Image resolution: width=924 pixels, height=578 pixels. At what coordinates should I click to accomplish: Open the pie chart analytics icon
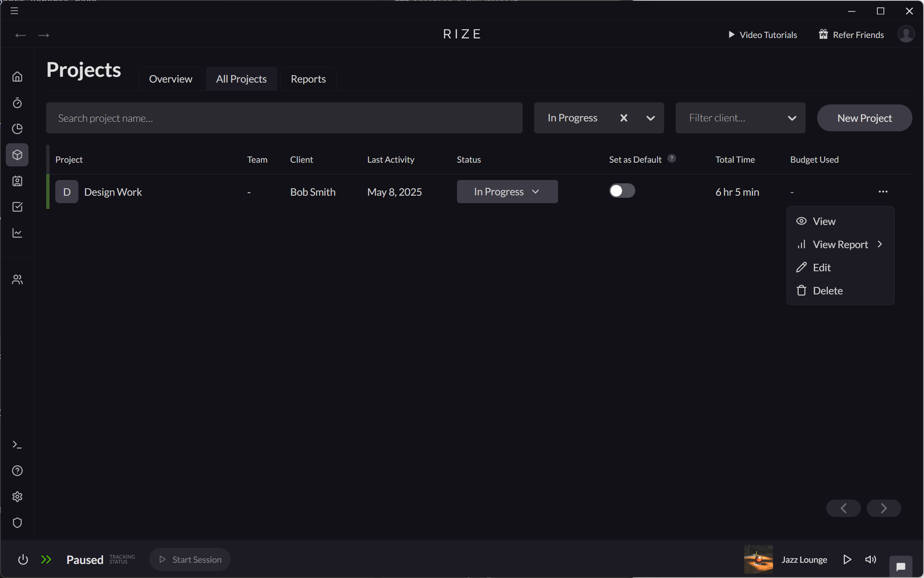[17, 129]
